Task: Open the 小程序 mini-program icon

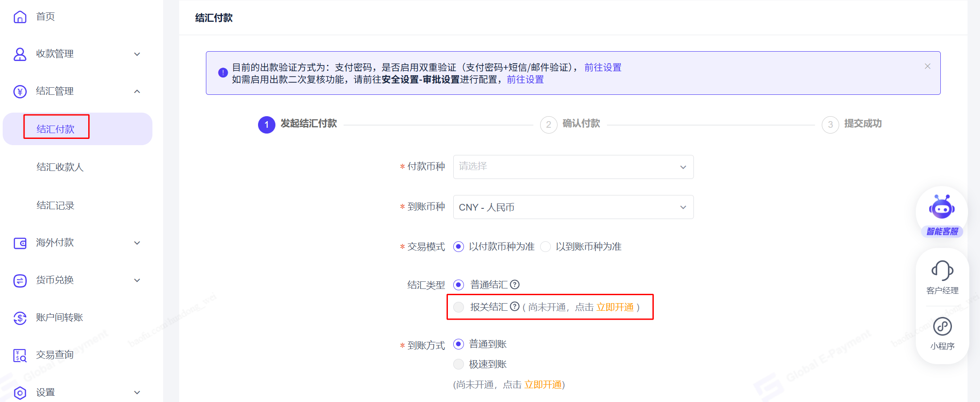Action: pos(942,327)
